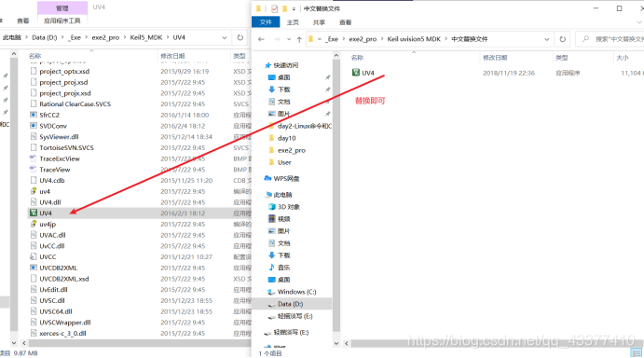Viewport: 644px width, 358px height.
Task: Select UV4.dll file
Action: [x=50, y=202]
